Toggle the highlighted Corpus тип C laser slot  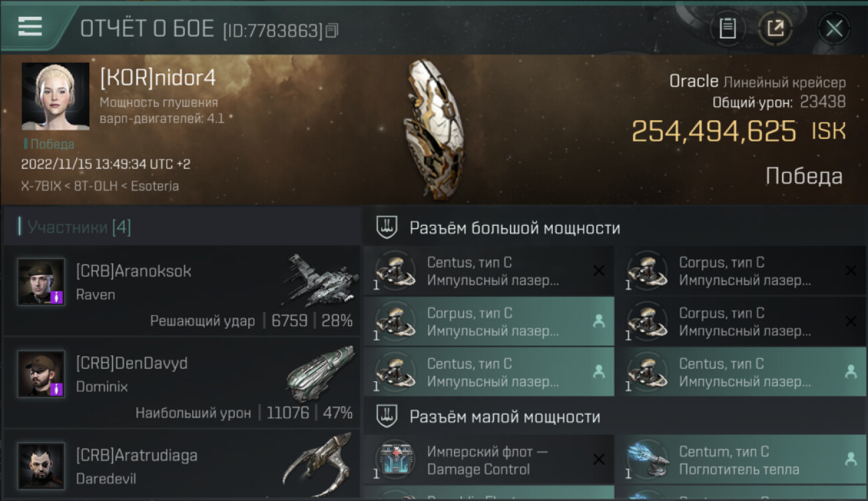click(489, 321)
